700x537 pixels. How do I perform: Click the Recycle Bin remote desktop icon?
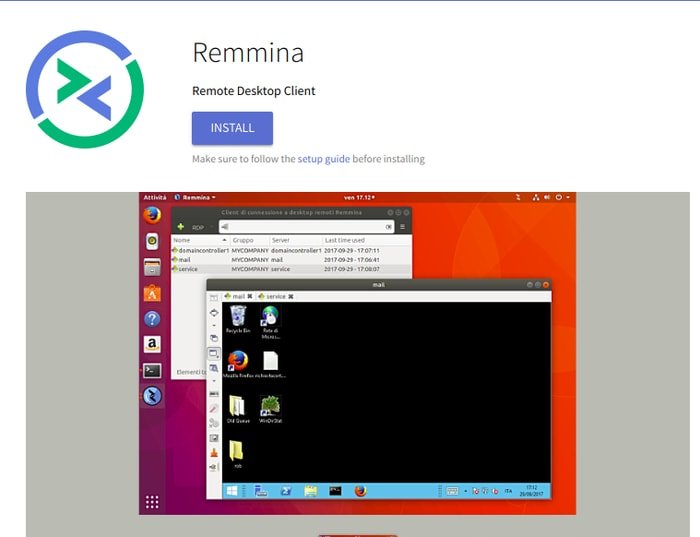[x=238, y=319]
